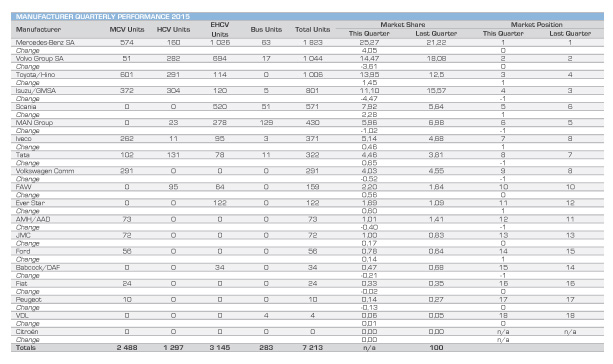Click the Manufacturer Quarterly Performance 2015 title bar
This screenshot has height=364, width=613.
tap(307, 16)
